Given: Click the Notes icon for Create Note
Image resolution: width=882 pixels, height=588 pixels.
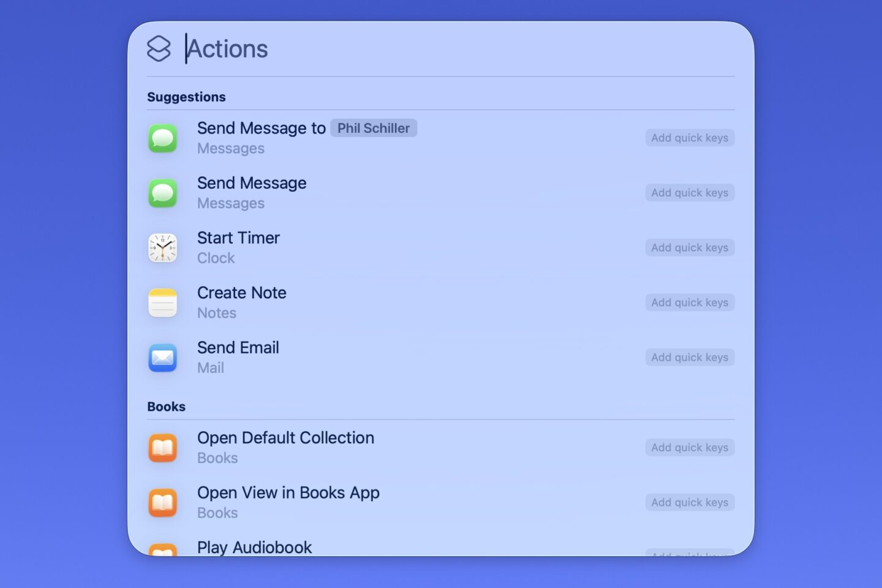Looking at the screenshot, I should tap(163, 303).
